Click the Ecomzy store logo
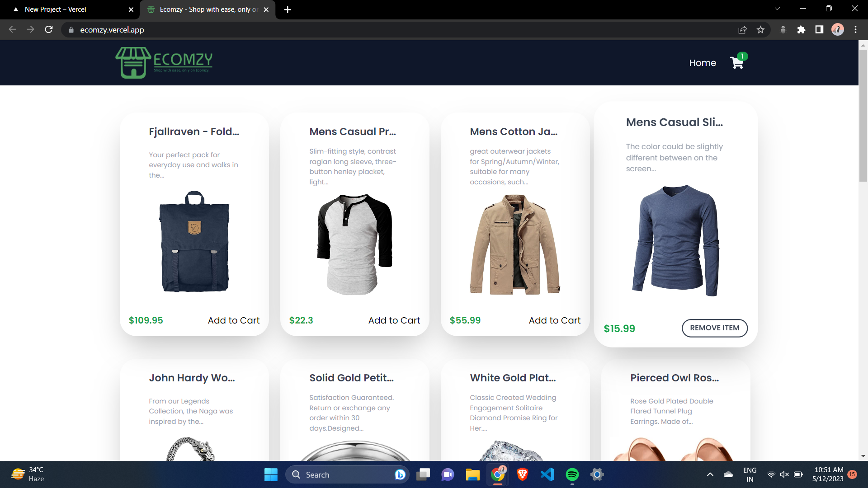 point(164,62)
